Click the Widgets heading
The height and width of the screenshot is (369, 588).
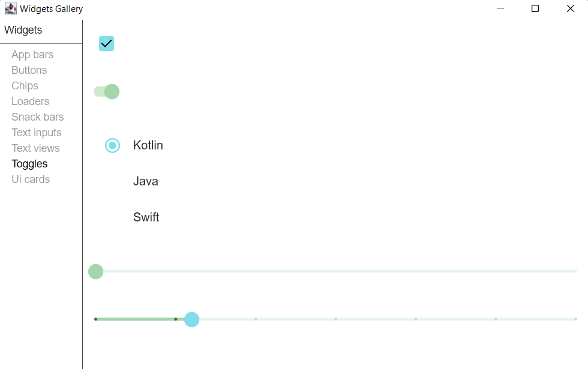pos(23,29)
